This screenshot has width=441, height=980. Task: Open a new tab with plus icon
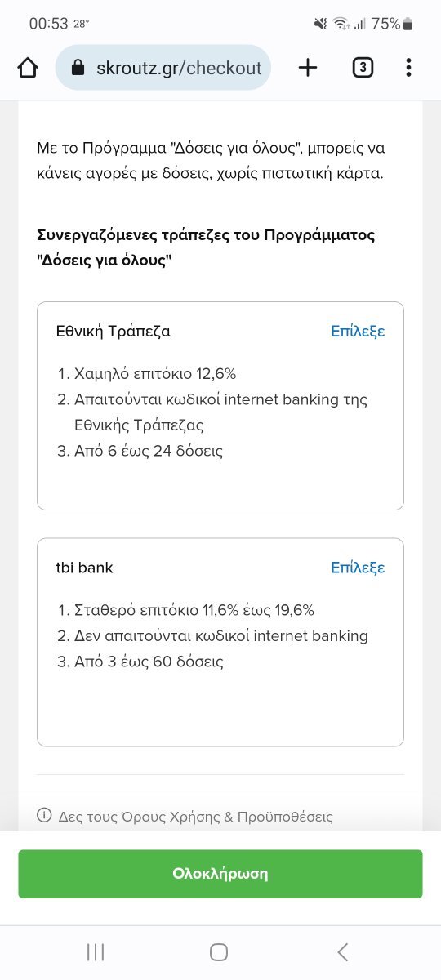point(307,68)
